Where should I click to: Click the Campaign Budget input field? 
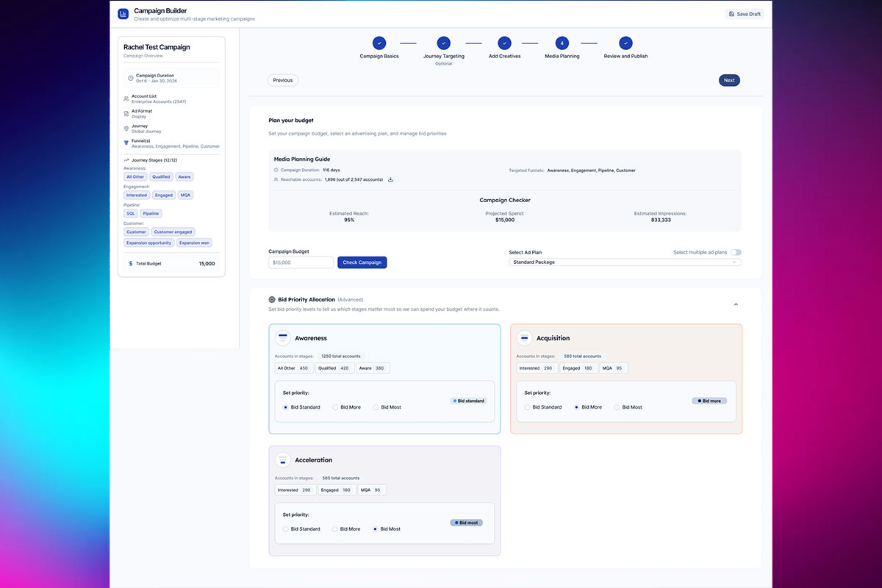[301, 262]
